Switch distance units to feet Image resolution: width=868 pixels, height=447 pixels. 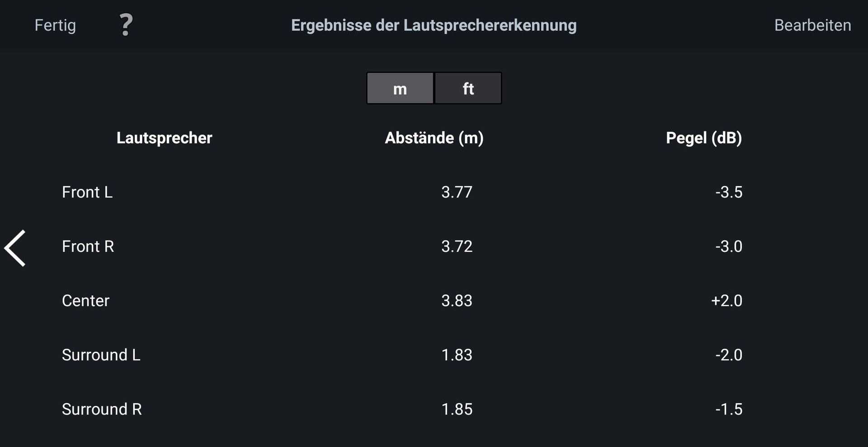468,89
